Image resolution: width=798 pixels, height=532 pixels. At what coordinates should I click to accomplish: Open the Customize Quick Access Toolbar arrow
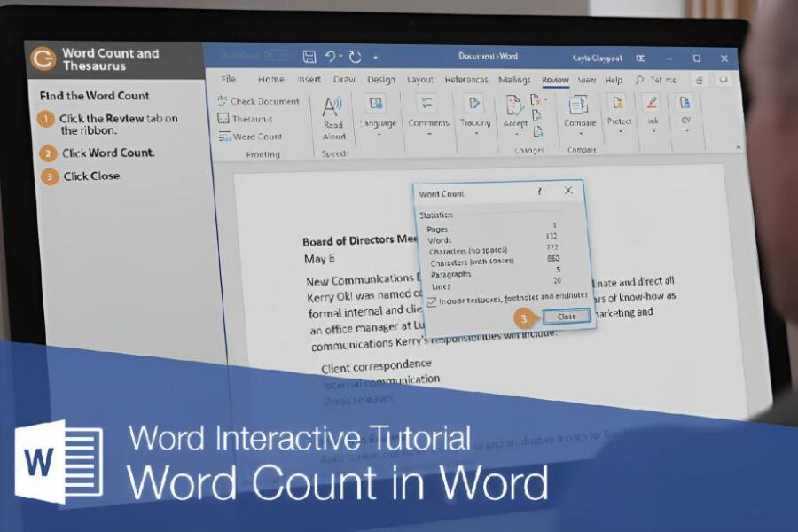coord(376,58)
